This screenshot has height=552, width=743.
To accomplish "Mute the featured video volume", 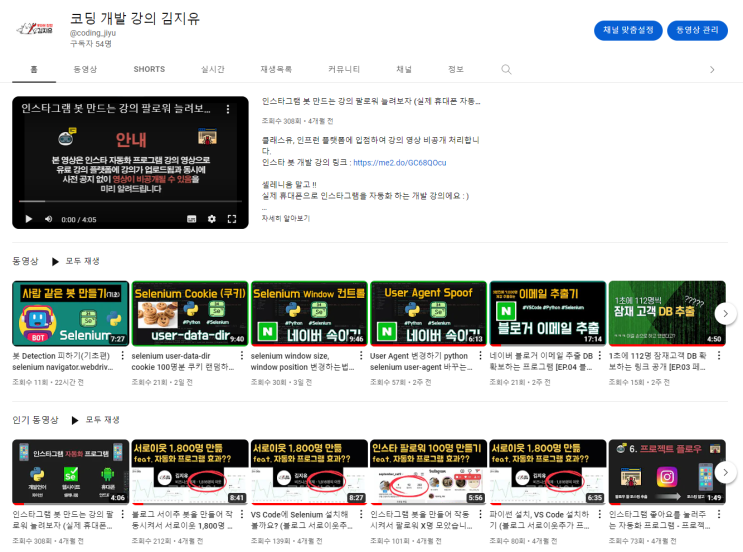I will pyautogui.click(x=48, y=219).
